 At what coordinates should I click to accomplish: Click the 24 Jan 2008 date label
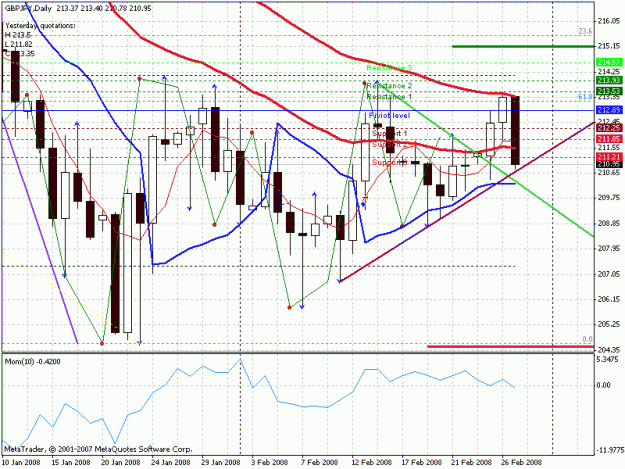[x=171, y=462]
